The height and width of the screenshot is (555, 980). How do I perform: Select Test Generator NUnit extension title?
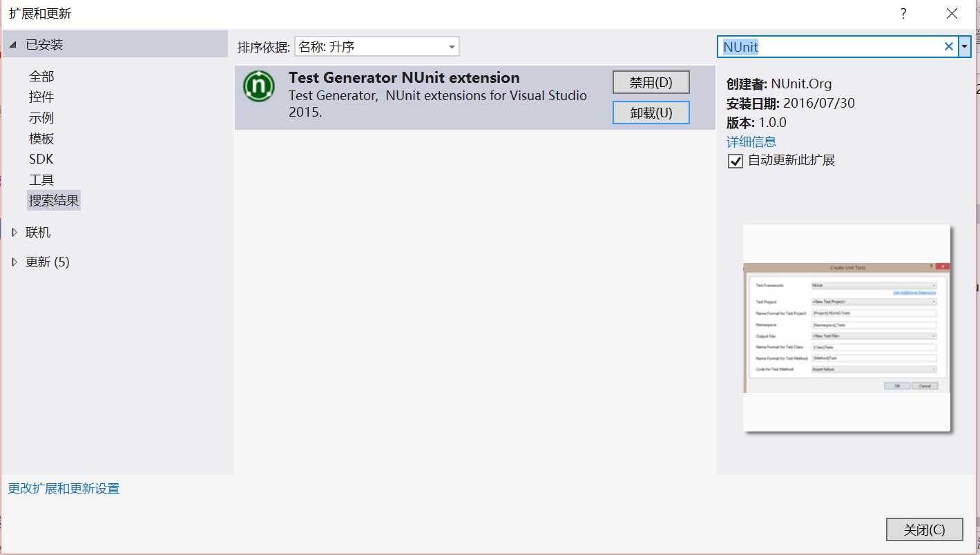point(404,78)
